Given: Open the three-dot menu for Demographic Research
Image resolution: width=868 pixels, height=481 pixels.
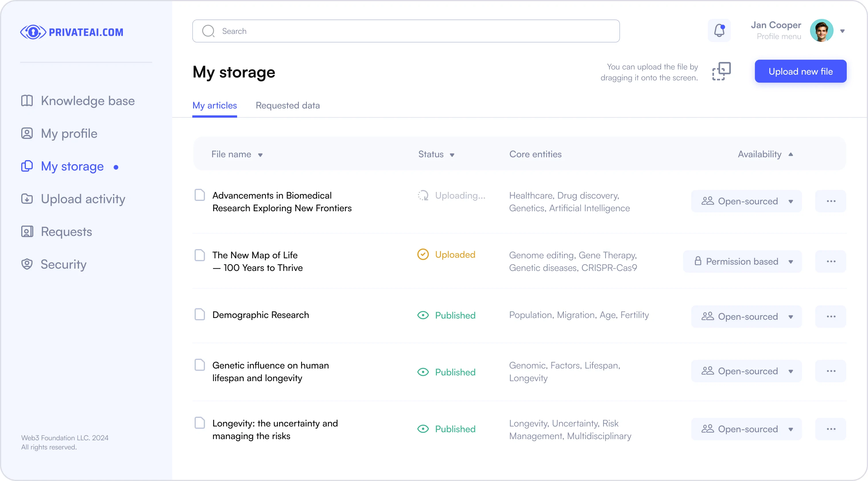Looking at the screenshot, I should pos(831,316).
